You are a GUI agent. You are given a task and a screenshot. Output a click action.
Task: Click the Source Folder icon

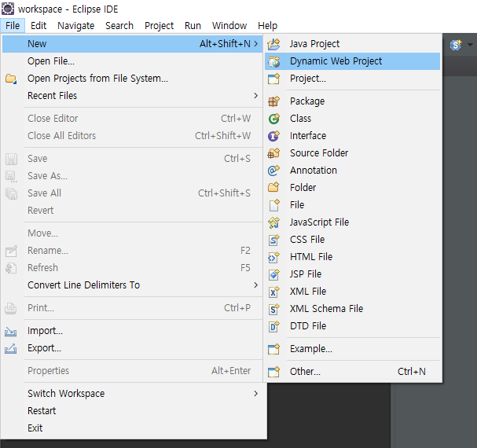pyautogui.click(x=273, y=153)
